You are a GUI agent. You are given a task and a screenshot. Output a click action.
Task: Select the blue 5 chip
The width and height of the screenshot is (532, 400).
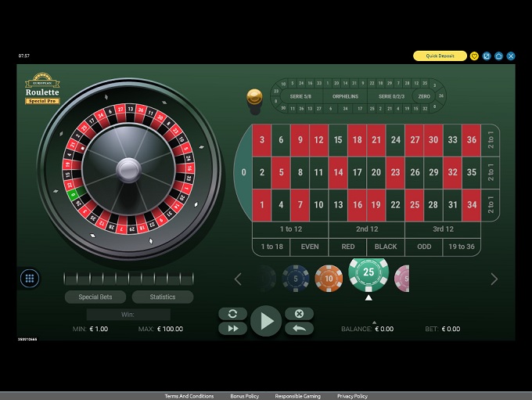click(296, 278)
